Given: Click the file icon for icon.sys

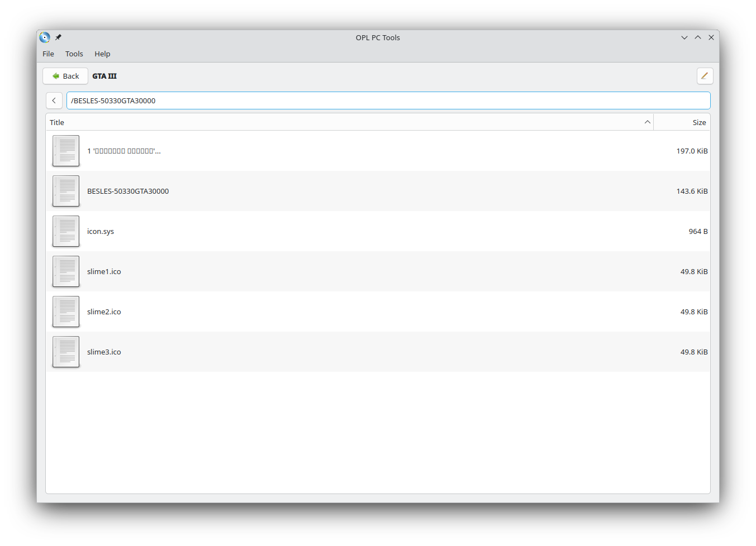Looking at the screenshot, I should point(66,231).
